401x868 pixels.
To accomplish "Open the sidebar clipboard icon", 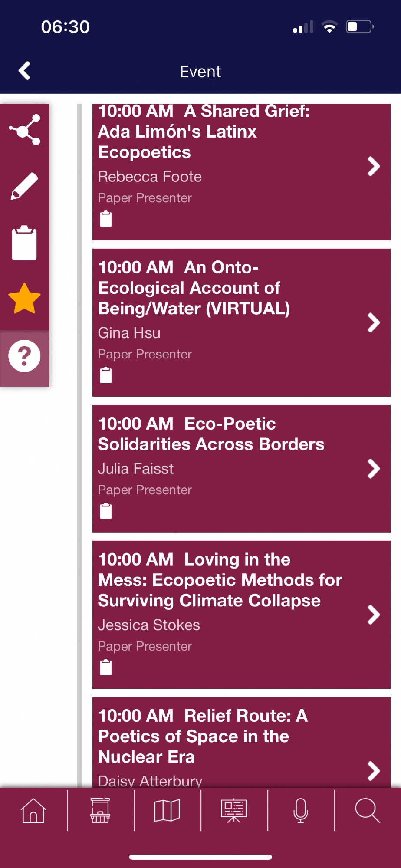I will (25, 243).
